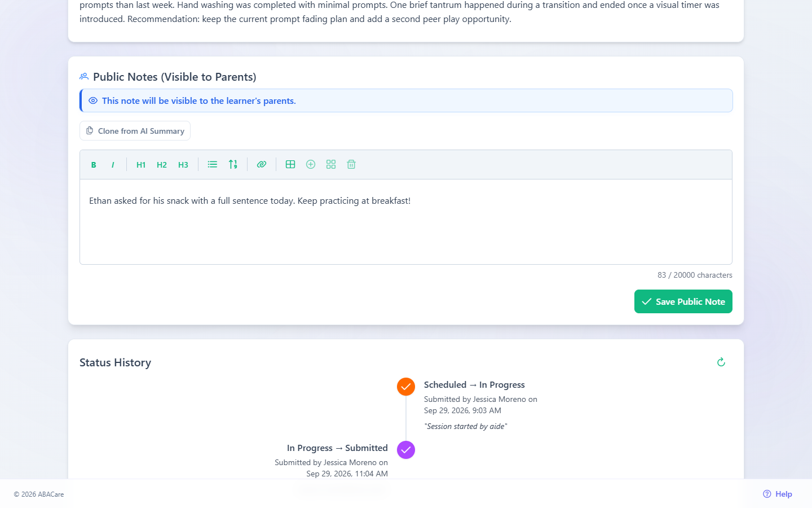The width and height of the screenshot is (812, 508).
Task: Click the trash can toolbar icon
Action: pyautogui.click(x=351, y=164)
